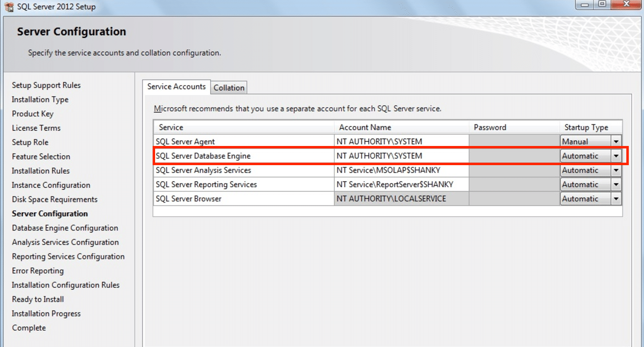
Task: Click the Password column header
Action: (514, 127)
